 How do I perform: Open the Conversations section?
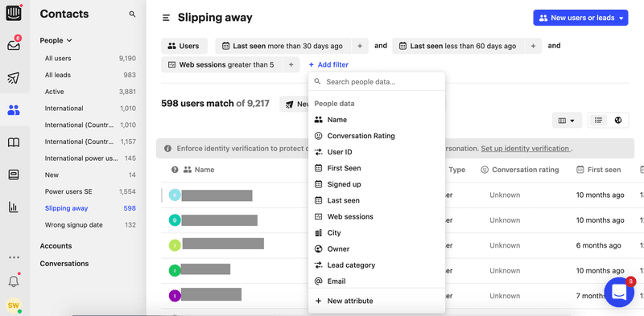tap(64, 264)
